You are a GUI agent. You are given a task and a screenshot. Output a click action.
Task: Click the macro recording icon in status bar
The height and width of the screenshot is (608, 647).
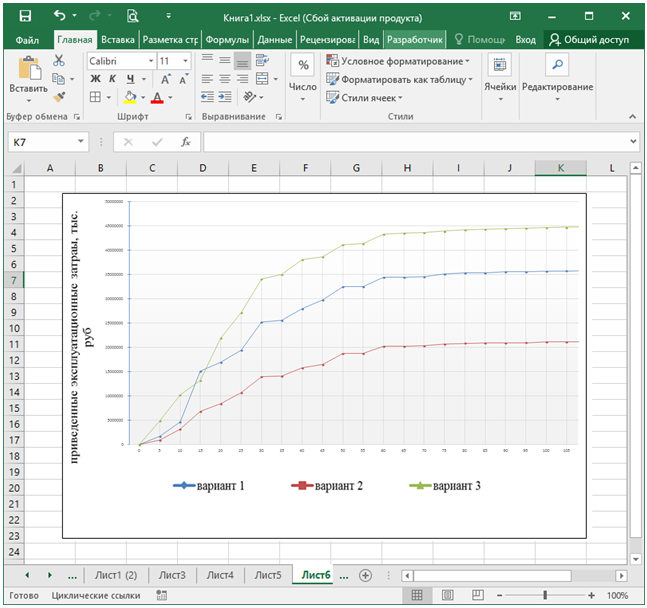[x=162, y=595]
